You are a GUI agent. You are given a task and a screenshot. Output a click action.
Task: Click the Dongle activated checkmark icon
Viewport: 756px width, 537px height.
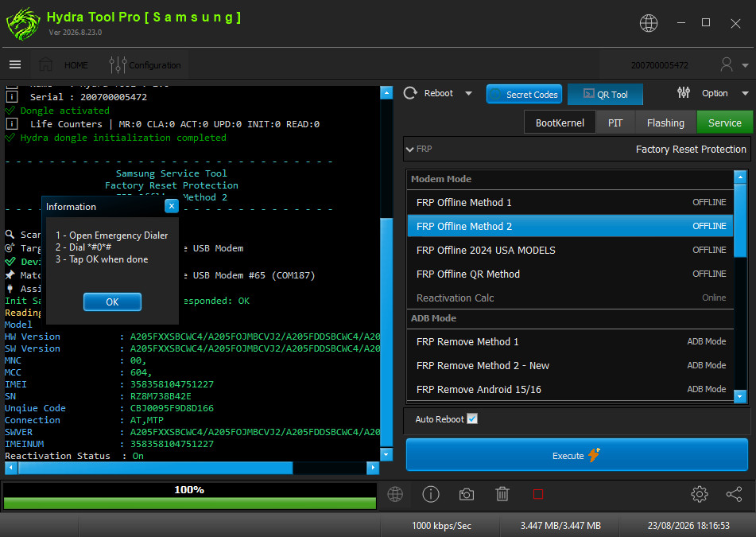click(x=10, y=111)
